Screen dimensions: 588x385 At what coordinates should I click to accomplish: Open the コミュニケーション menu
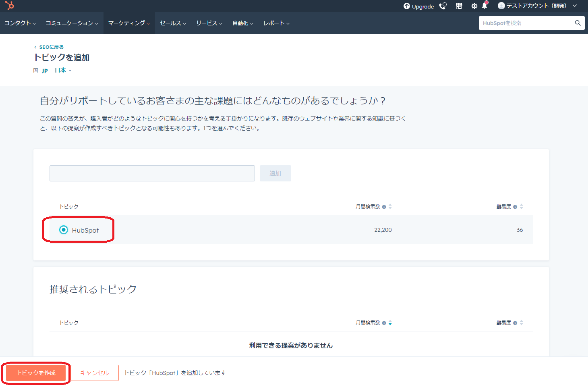tap(72, 23)
